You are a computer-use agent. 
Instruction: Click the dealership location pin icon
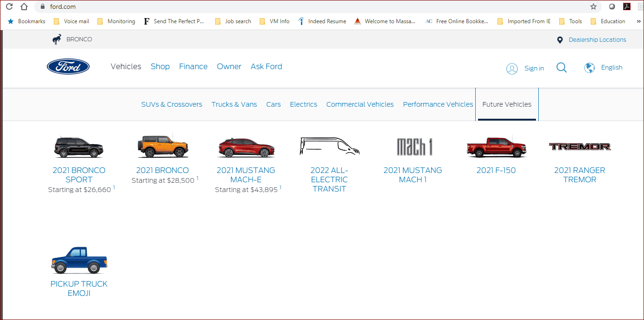tap(560, 40)
